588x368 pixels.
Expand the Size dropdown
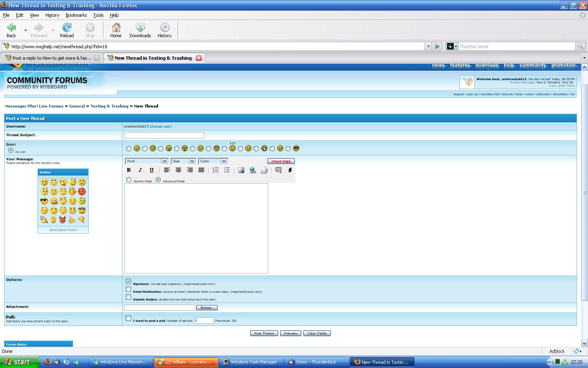(183, 161)
